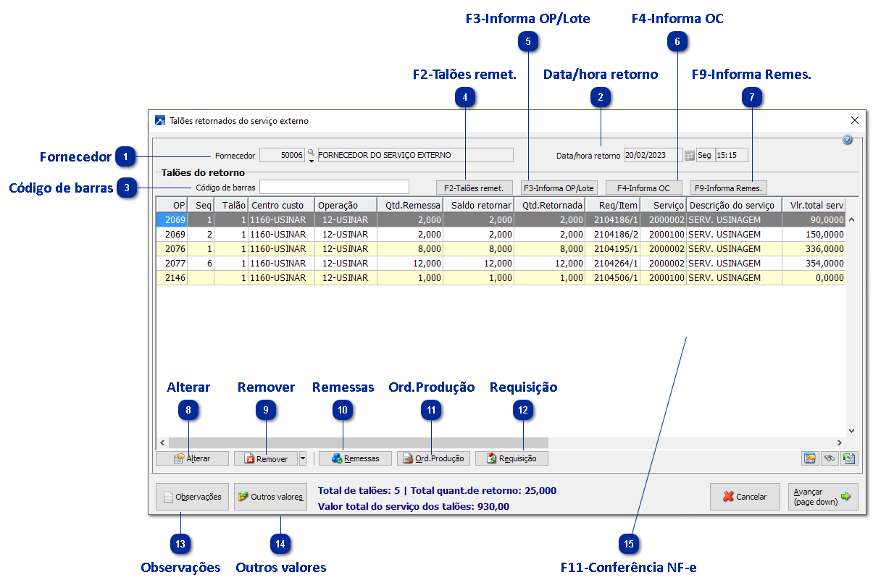Click the horizontal scrollbar right arrow
The height and width of the screenshot is (588, 873).
840,442
